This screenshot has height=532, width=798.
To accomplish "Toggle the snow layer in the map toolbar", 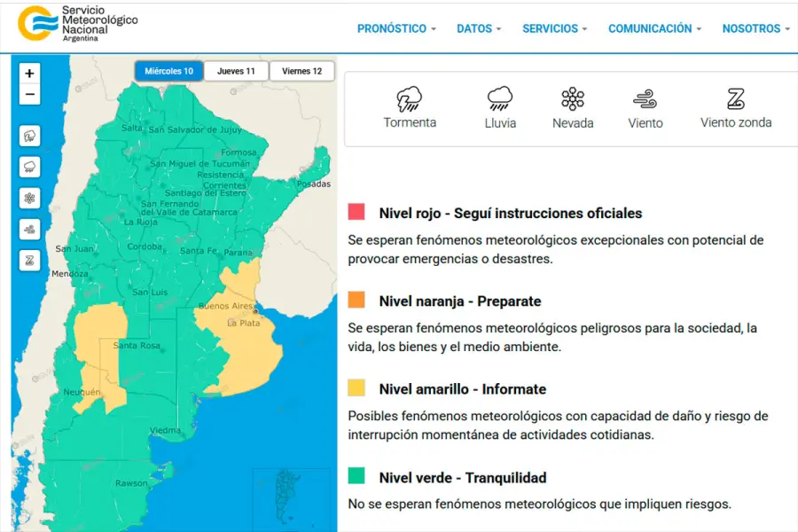I will point(29,198).
